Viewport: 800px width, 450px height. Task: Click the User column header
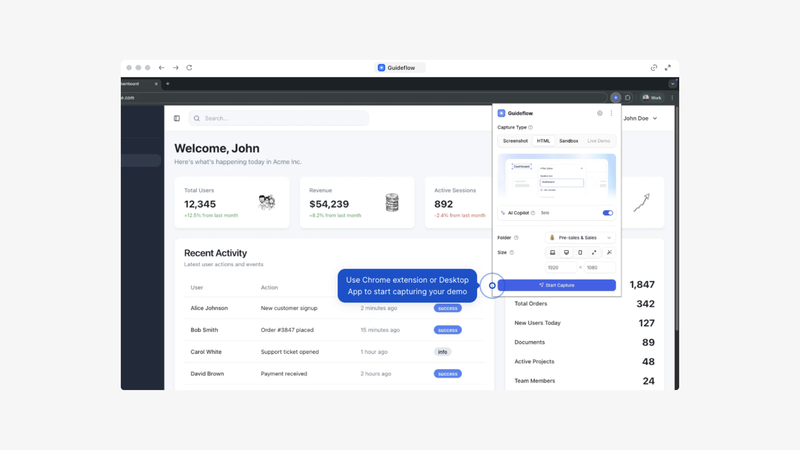[x=197, y=288]
